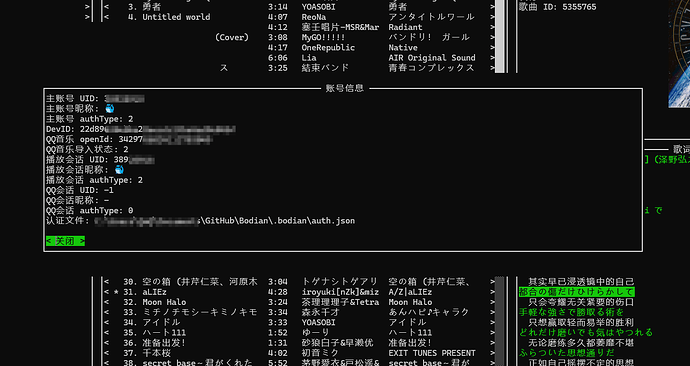The image size is (690, 366).
Task: Click artist YOASOBI in the 3:14 row
Action: tap(318, 7)
